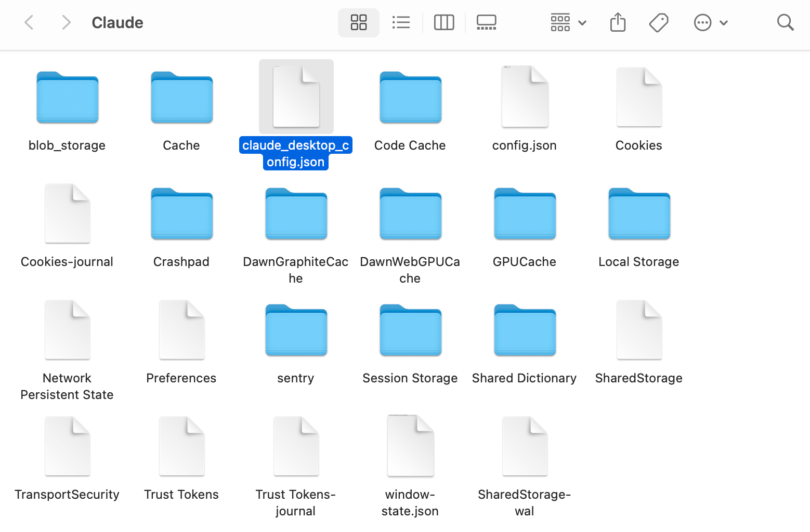This screenshot has height=532, width=810.
Task: Select the SharedStorage-wal file icon
Action: pos(525,446)
